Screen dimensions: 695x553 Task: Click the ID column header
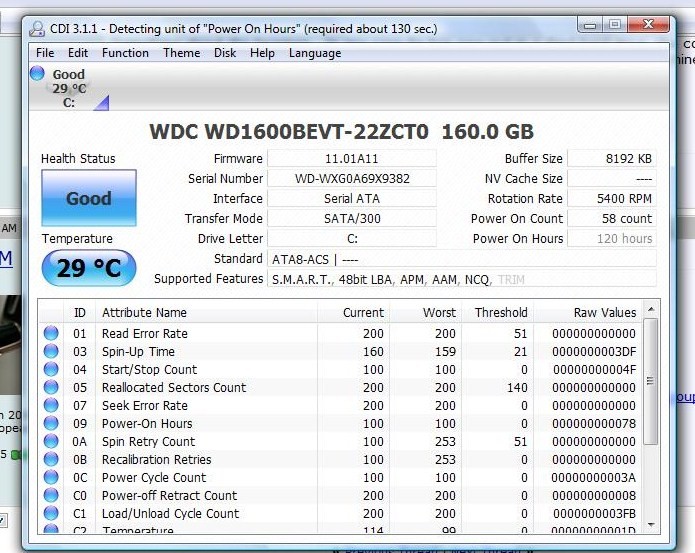[x=80, y=313]
